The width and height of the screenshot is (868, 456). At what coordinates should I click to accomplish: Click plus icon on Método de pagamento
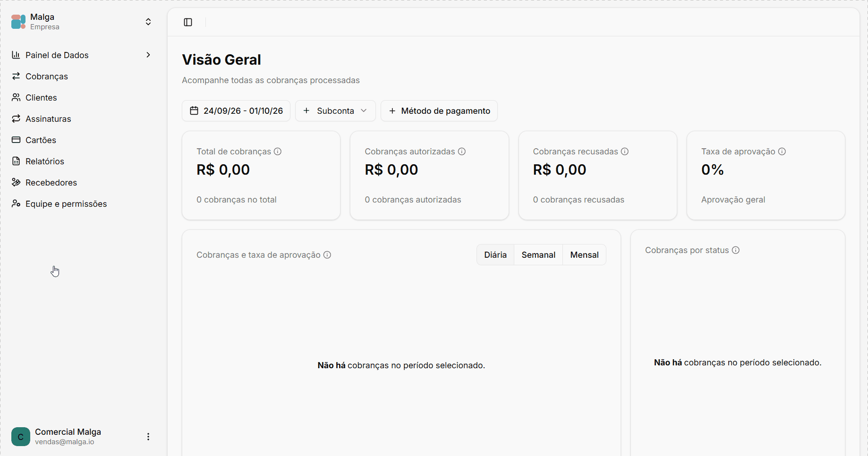tap(392, 111)
